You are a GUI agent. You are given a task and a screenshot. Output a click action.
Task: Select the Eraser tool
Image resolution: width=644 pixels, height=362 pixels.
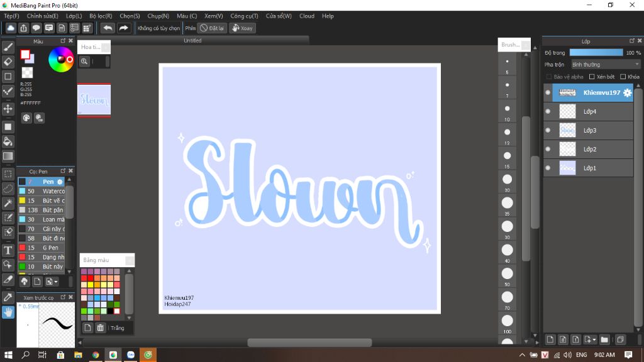[8, 62]
